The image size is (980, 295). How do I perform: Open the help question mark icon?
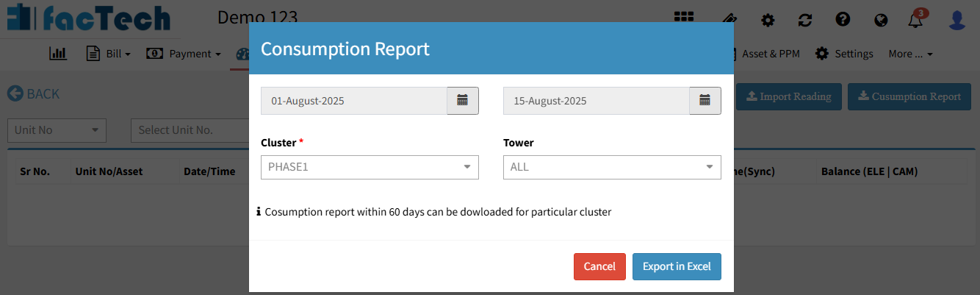click(x=843, y=20)
